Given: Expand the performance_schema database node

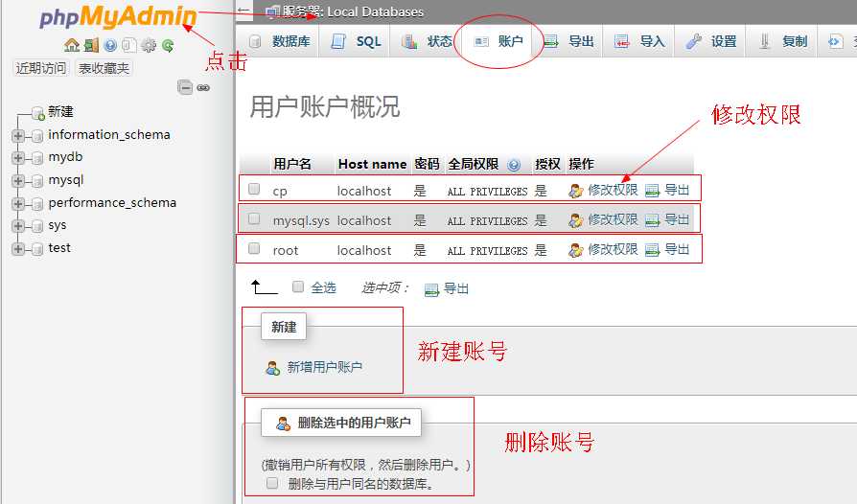Looking at the screenshot, I should click(18, 204).
